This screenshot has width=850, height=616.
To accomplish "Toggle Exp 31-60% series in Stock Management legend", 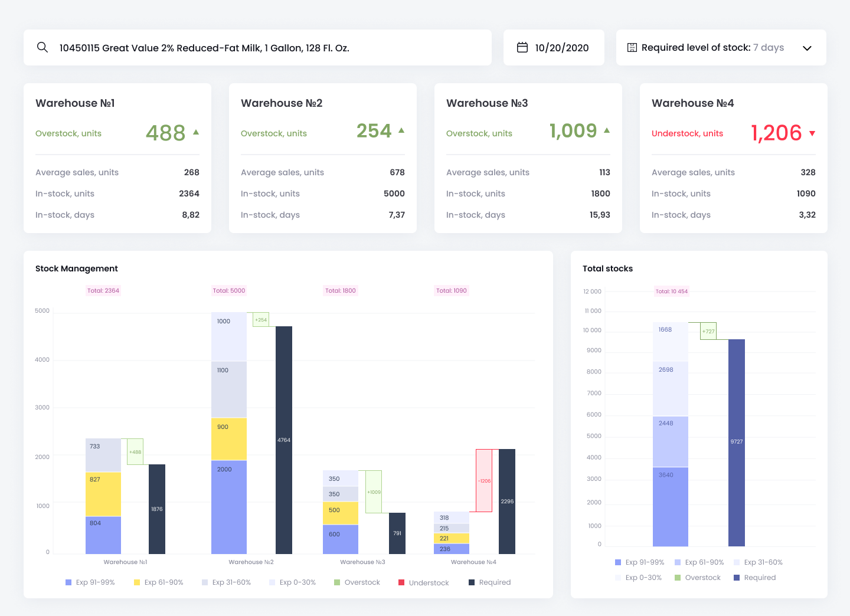I will coord(227,582).
